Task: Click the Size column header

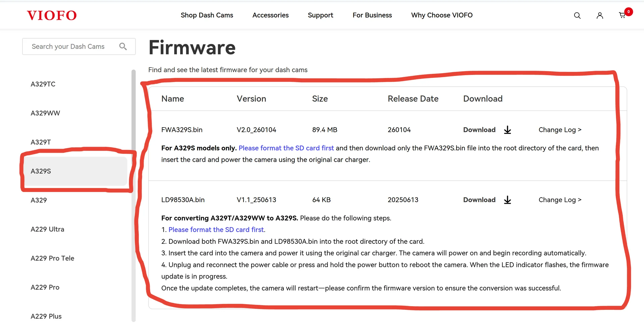Action: coord(320,99)
